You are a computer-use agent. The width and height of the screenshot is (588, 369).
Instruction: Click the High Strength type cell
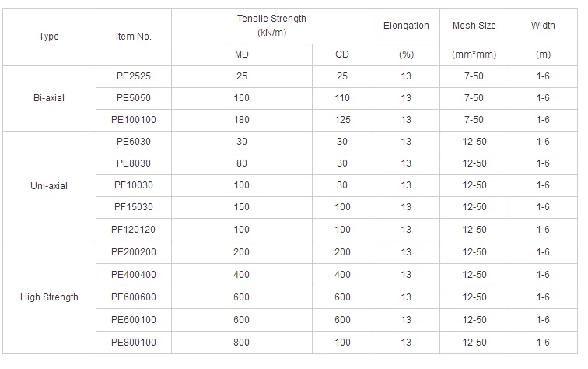click(48, 297)
